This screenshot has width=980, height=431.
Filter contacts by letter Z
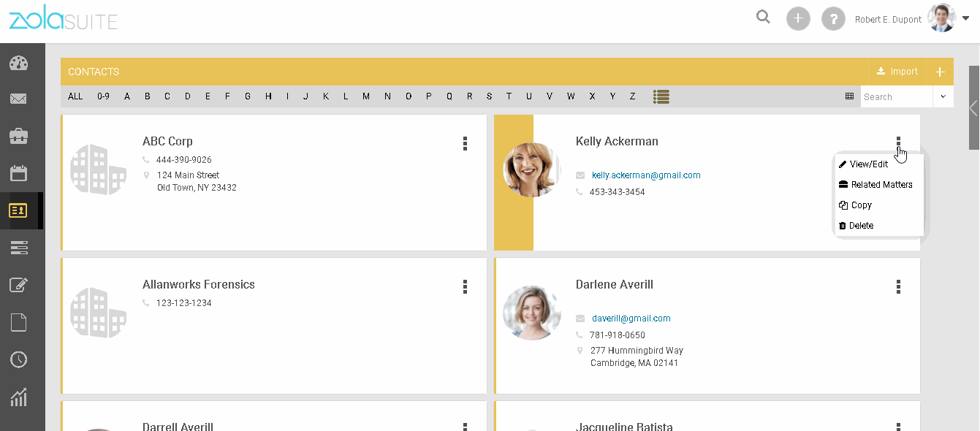click(x=633, y=96)
